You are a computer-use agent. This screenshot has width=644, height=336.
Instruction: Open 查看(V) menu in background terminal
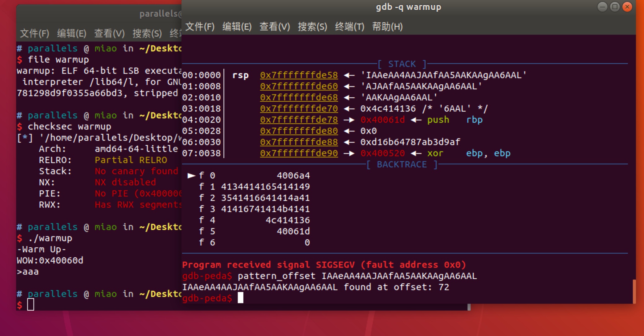click(x=109, y=33)
